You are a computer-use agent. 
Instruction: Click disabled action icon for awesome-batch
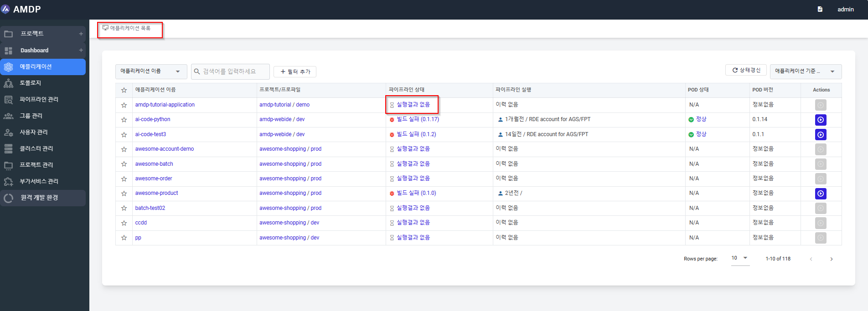tap(821, 164)
